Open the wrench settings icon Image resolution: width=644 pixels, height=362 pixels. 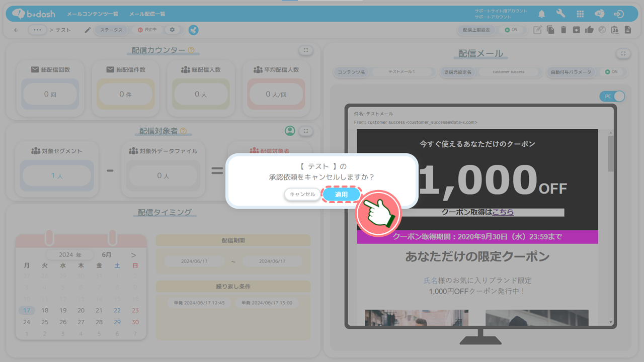(x=560, y=14)
